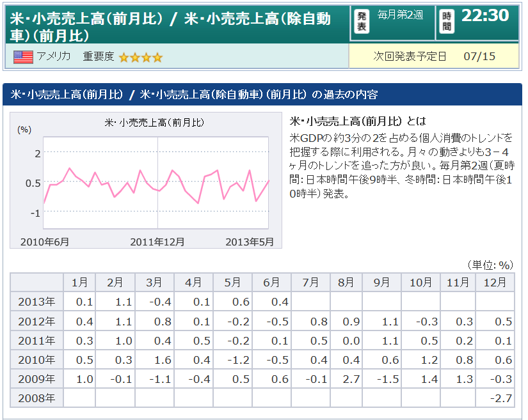Click the 次回発表予定日 label
The height and width of the screenshot is (420, 528).
(x=410, y=56)
